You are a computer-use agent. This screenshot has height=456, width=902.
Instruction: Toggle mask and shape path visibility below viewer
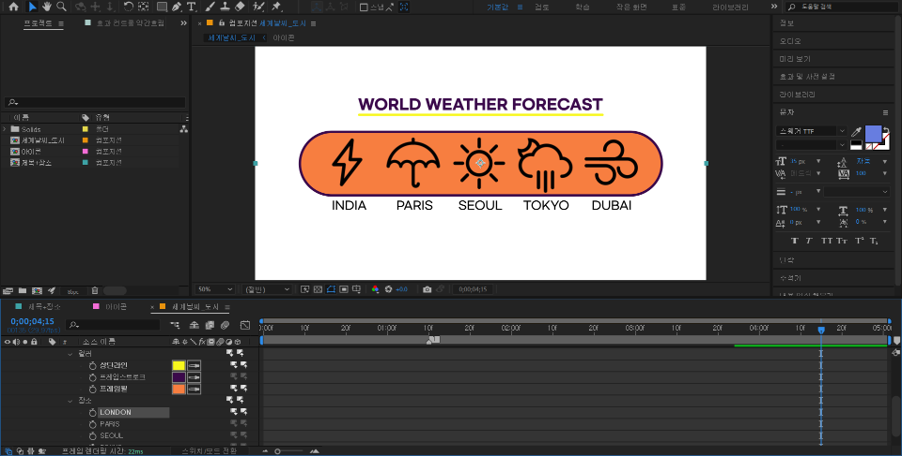331,289
